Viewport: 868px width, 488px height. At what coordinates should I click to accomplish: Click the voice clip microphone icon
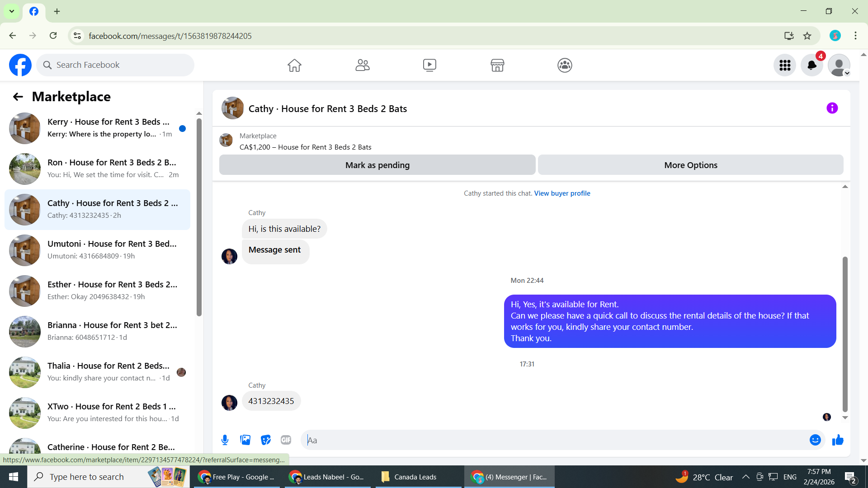[x=225, y=440]
